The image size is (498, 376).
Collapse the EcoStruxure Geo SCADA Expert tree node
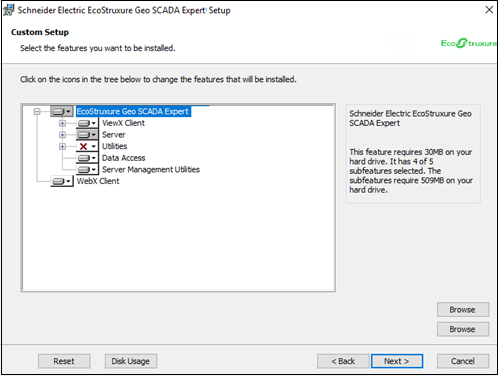(x=37, y=112)
